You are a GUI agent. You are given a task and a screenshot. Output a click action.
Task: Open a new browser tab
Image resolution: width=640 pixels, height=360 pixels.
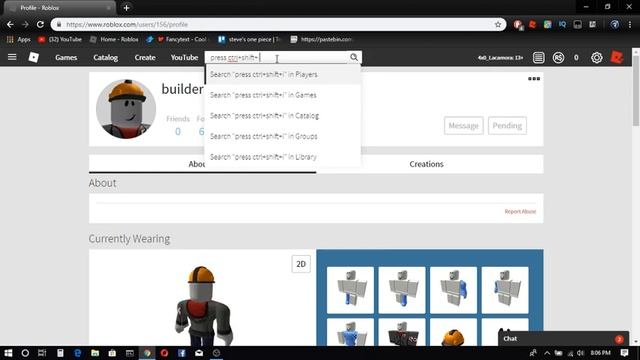point(127,8)
